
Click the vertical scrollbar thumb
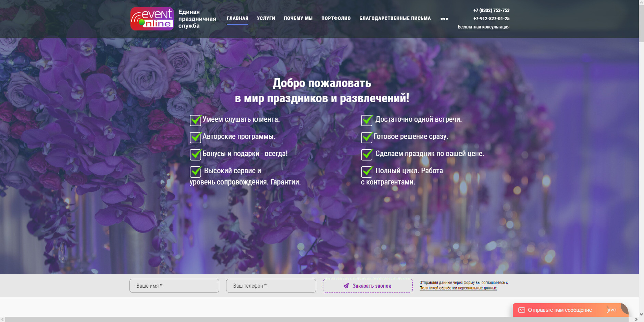pos(641,23)
